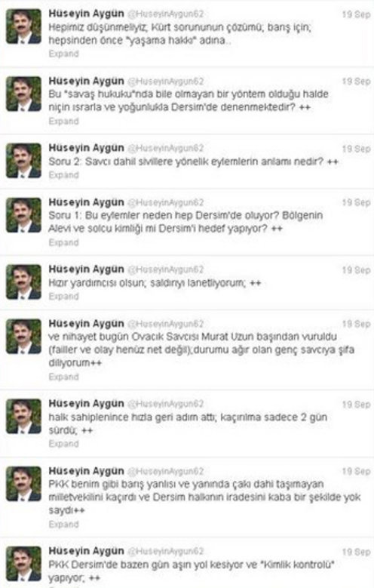
Task: Open avatar of the 'Hepimiz düşünmeliyiz' tweet
Action: pos(23,26)
